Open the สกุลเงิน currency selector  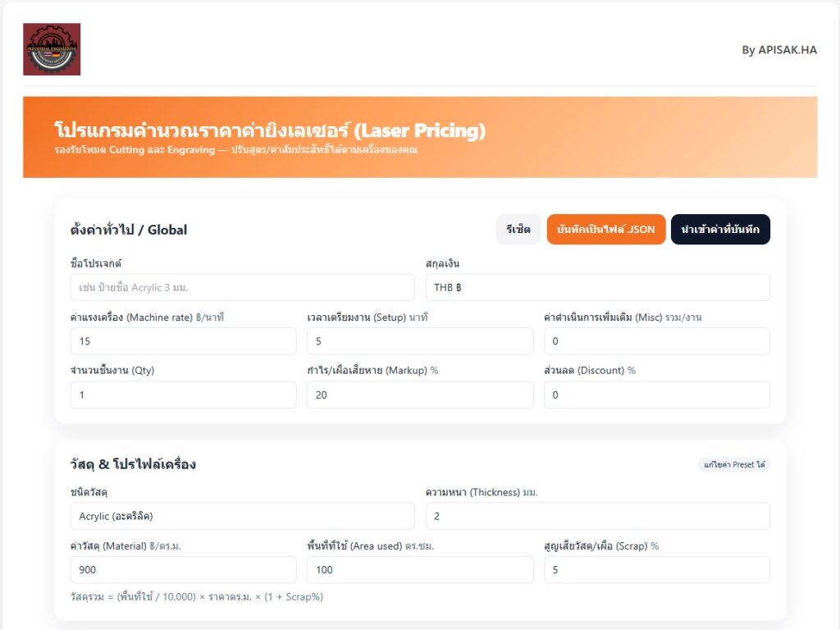pos(597,288)
